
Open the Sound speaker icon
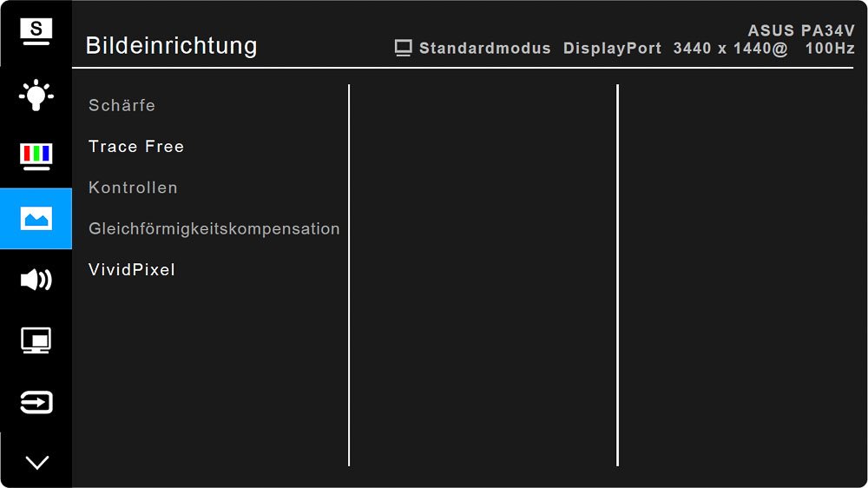pos(36,280)
